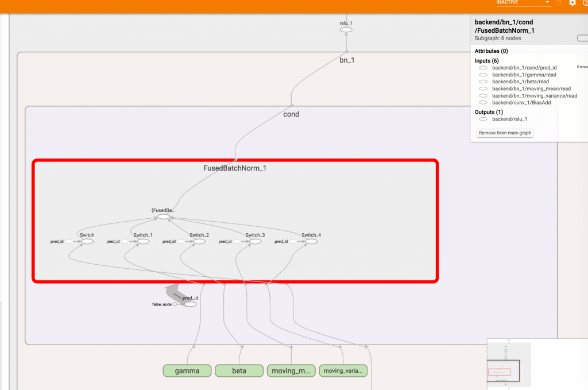Open the TensorBoard settings gear
The width and height of the screenshot is (588, 390).
coord(572,3)
